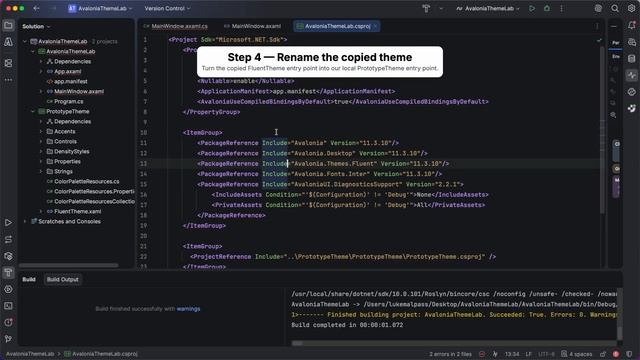This screenshot has height=360, width=640.
Task: Open Notifications bell in right sidebar
Action: [x=632, y=25]
